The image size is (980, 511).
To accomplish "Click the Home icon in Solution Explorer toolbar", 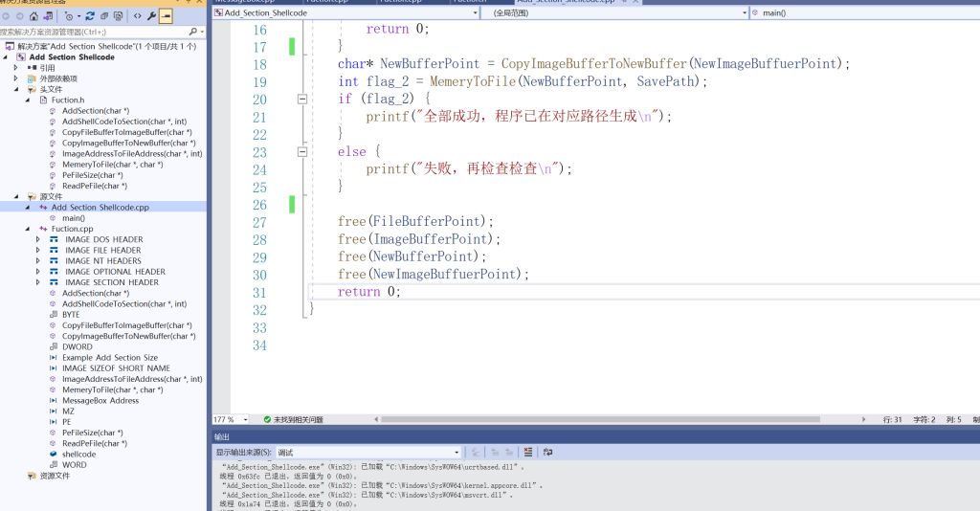I will [x=34, y=16].
